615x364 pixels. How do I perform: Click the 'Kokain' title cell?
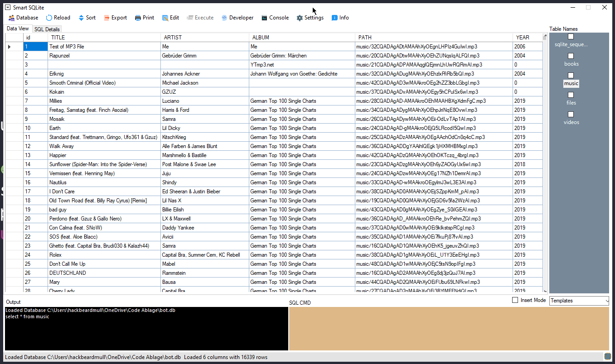point(104,92)
